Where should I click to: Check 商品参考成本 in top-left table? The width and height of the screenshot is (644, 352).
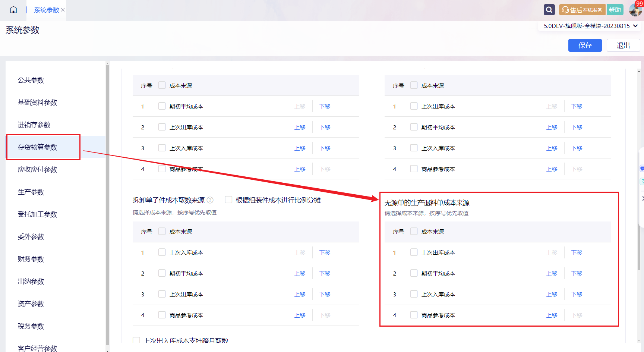(x=162, y=169)
